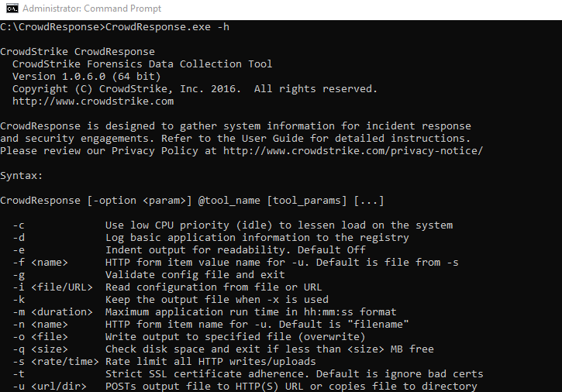Click the Command Prompt icon in title bar

pyautogui.click(x=12, y=9)
